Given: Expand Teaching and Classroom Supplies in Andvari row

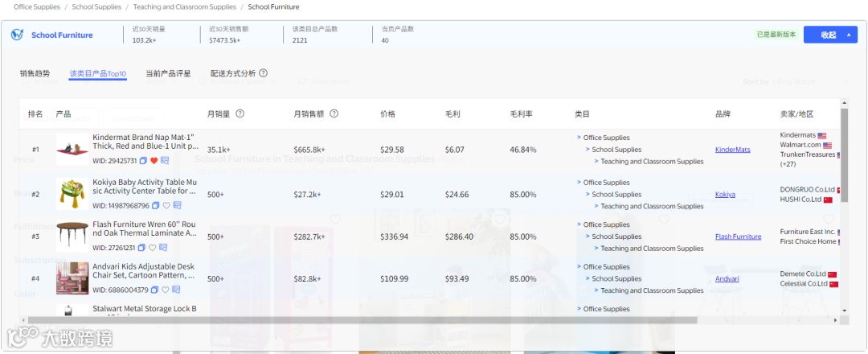Looking at the screenshot, I should click(596, 290).
